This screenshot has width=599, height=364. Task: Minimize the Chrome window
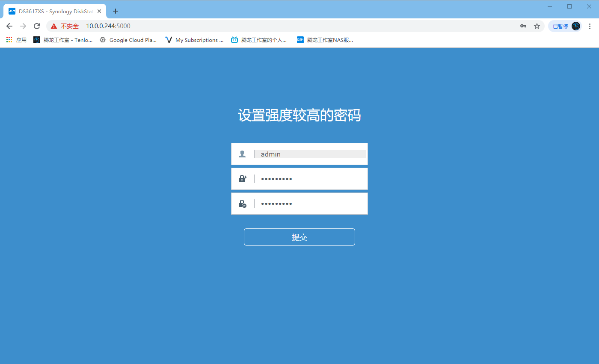[550, 6]
